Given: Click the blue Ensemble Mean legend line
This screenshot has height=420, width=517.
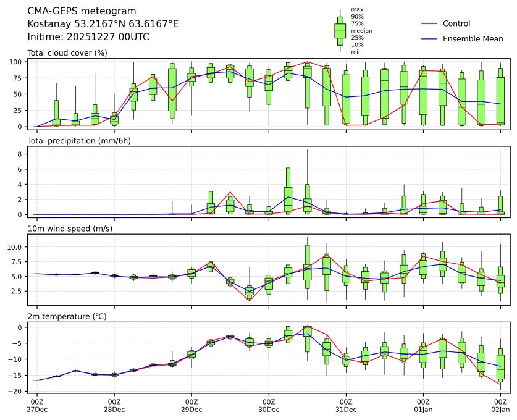Looking at the screenshot, I should coord(430,39).
